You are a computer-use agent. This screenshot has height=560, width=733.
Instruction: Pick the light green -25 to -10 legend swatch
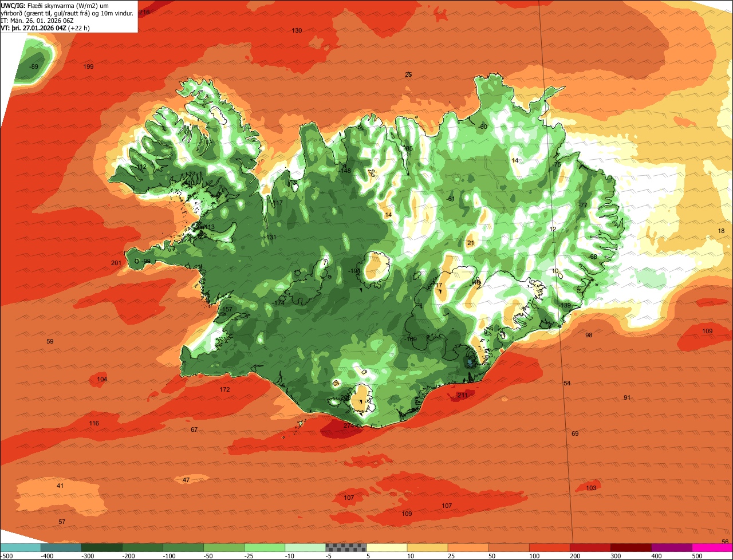point(264,547)
